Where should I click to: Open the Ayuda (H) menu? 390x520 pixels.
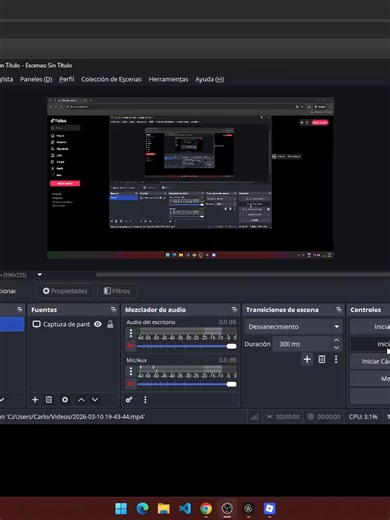(x=209, y=79)
